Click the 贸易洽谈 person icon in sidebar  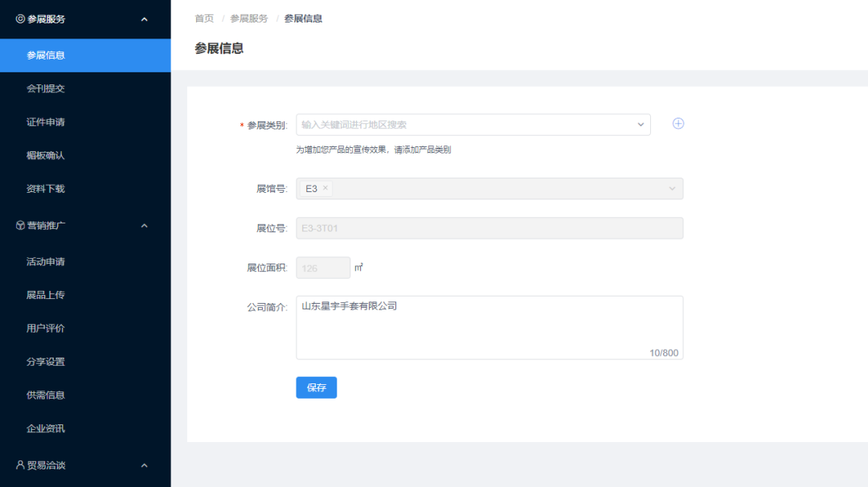point(20,464)
